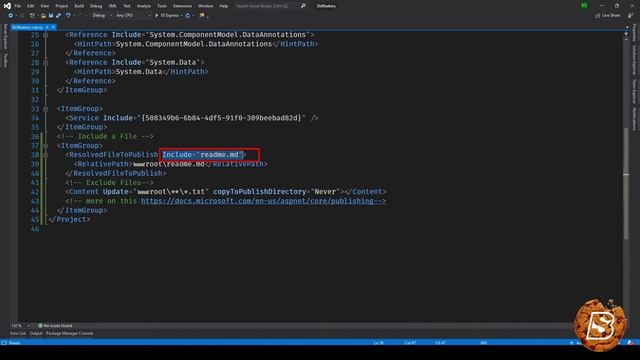Viewport: 640px width, 360px height.
Task: Click the green account badge
Action: [x=584, y=6]
